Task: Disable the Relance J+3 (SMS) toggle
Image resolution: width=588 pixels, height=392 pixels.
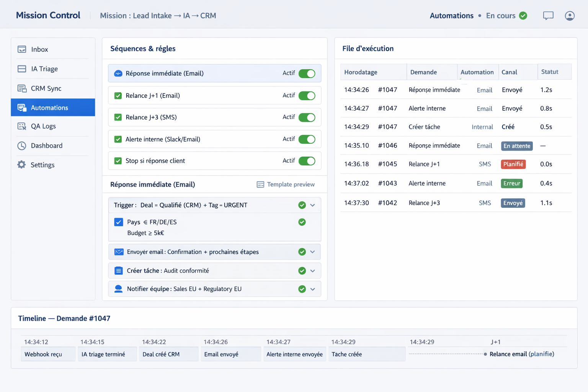Action: click(x=307, y=118)
